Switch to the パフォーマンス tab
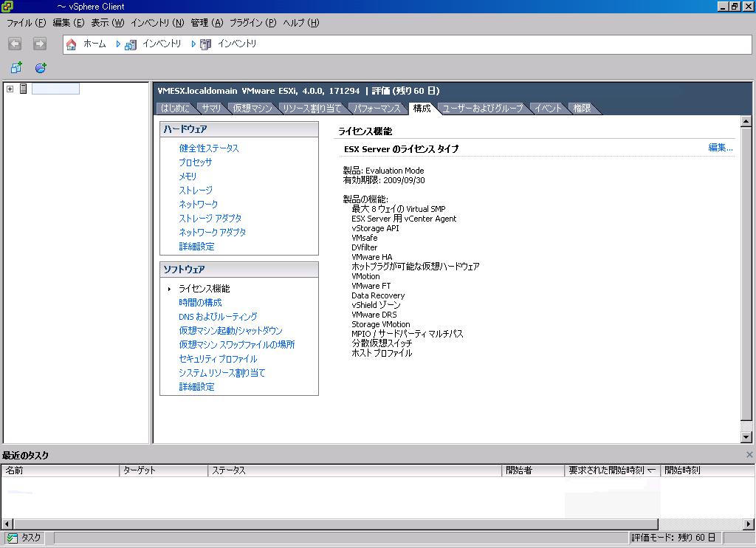 click(377, 109)
